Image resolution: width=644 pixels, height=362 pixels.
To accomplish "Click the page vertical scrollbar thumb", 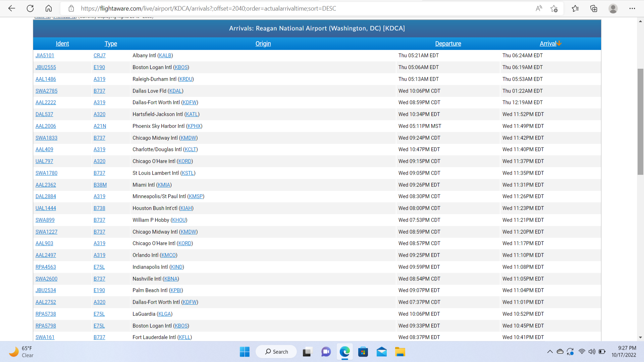I will [x=640, y=121].
